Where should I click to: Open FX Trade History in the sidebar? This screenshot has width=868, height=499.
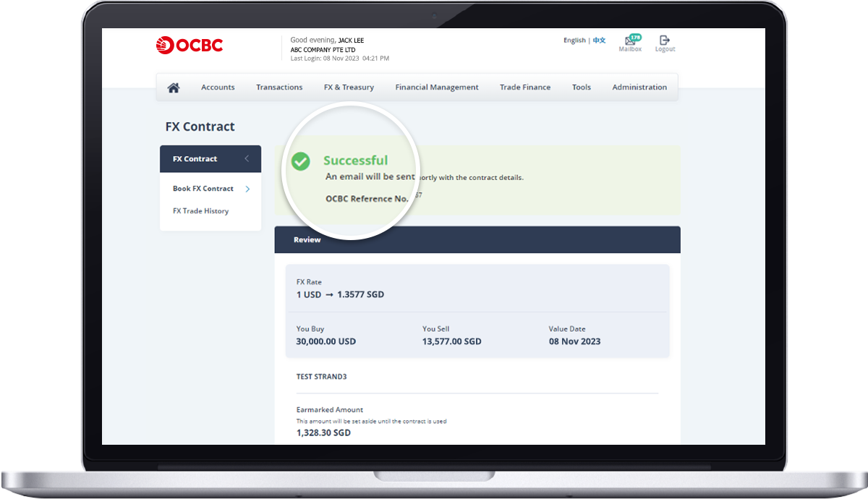coord(200,211)
